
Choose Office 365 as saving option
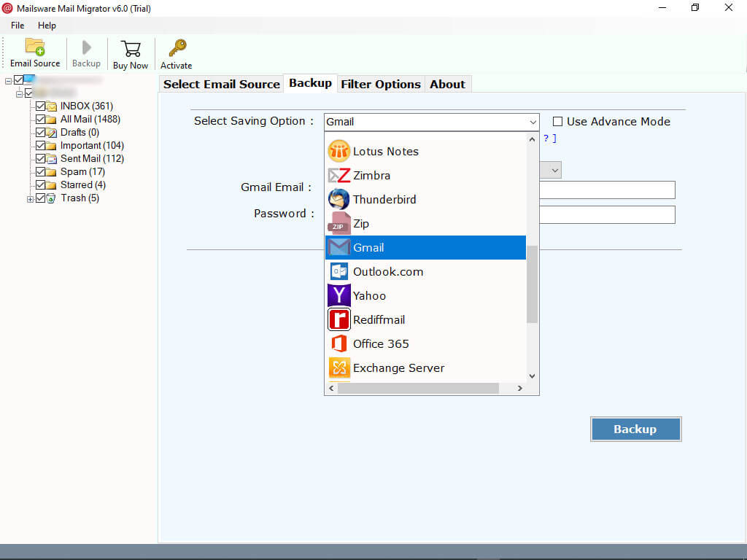pyautogui.click(x=379, y=343)
